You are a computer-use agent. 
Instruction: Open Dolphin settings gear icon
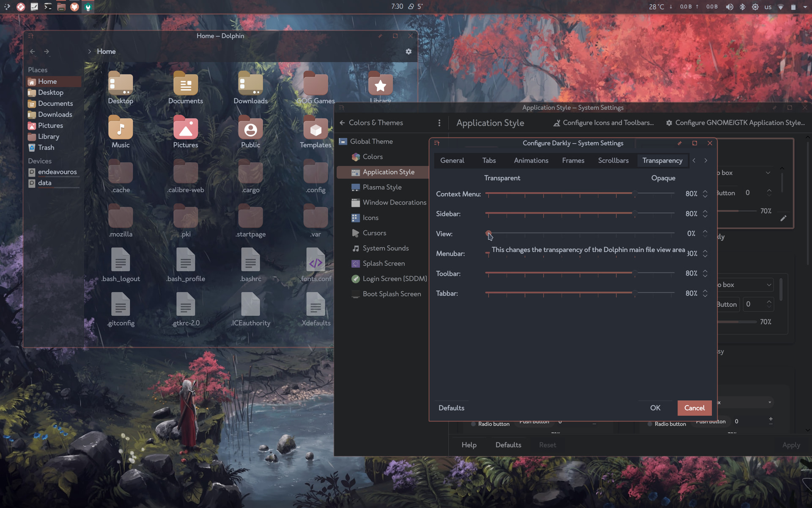(409, 51)
